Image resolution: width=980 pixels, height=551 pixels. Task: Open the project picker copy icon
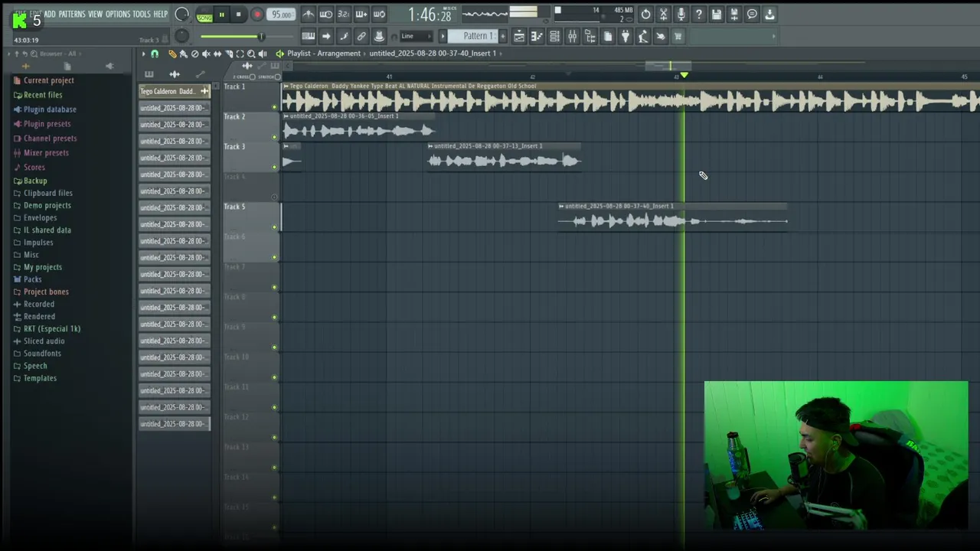pyautogui.click(x=608, y=36)
